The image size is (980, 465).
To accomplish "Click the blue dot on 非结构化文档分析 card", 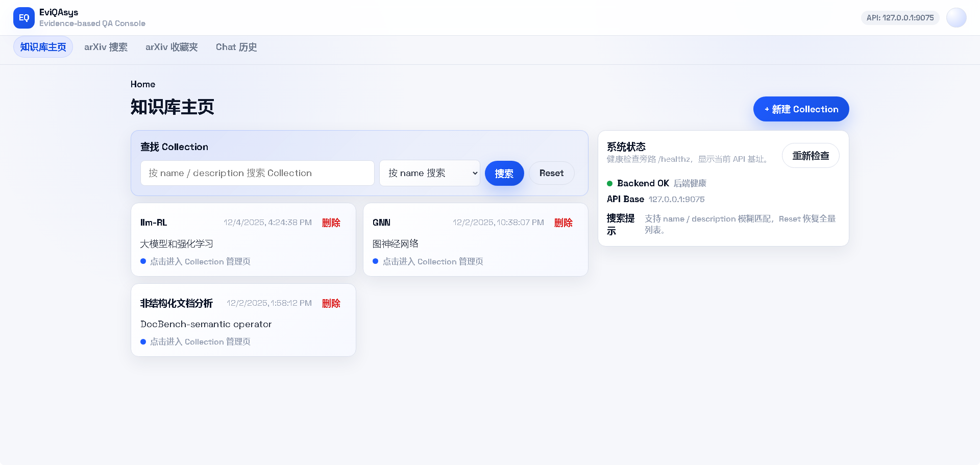I will (x=143, y=341).
